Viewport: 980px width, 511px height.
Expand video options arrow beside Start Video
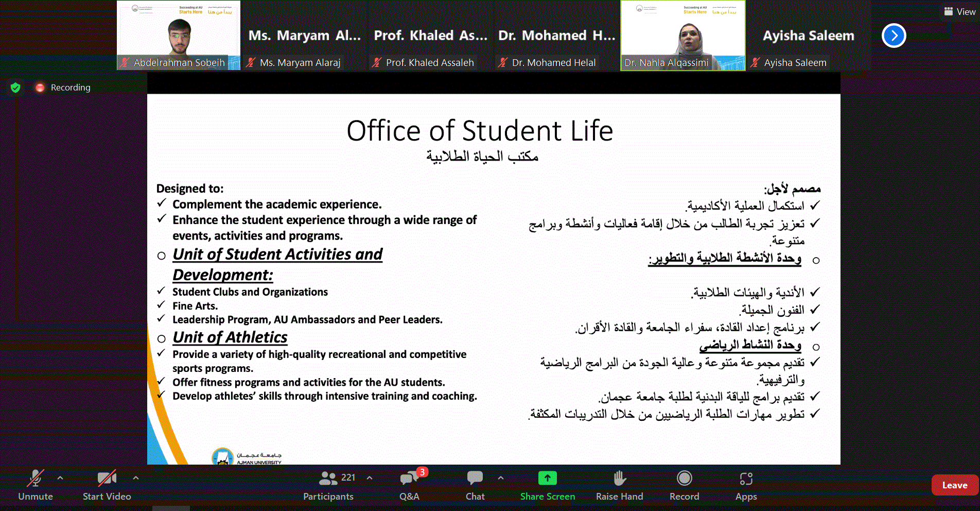click(136, 478)
